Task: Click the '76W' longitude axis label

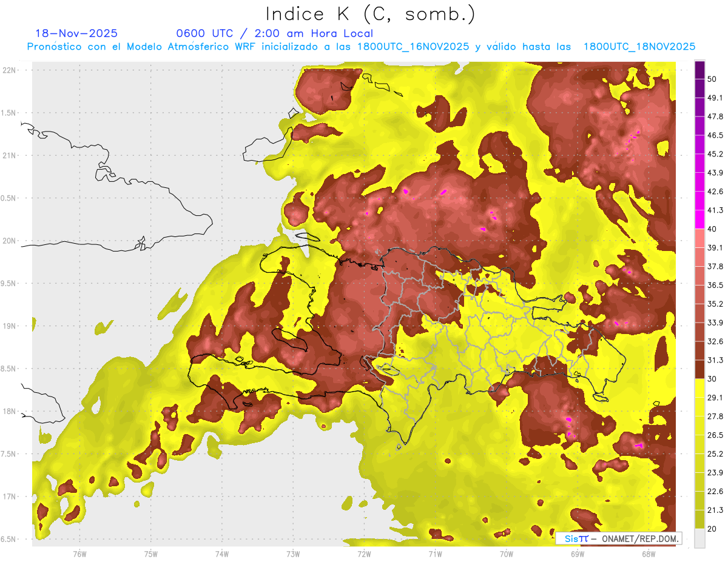Action: [79, 554]
